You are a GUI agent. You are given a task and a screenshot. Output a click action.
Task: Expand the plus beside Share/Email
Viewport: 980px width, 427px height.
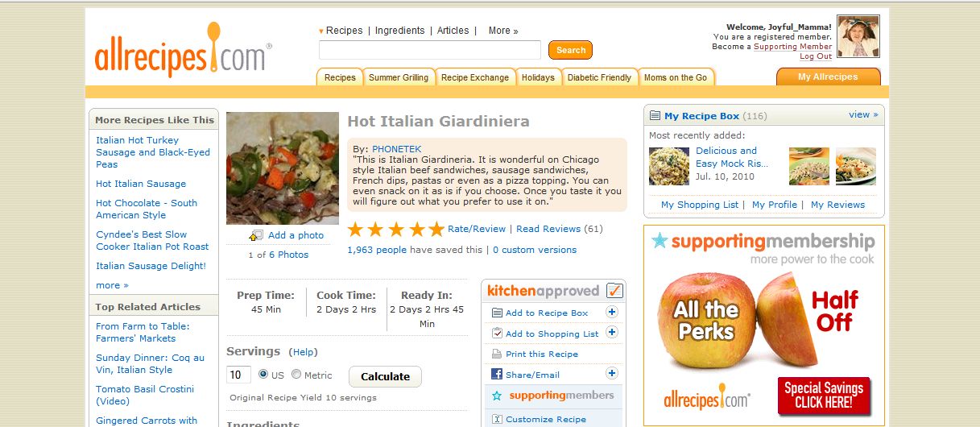(x=612, y=374)
